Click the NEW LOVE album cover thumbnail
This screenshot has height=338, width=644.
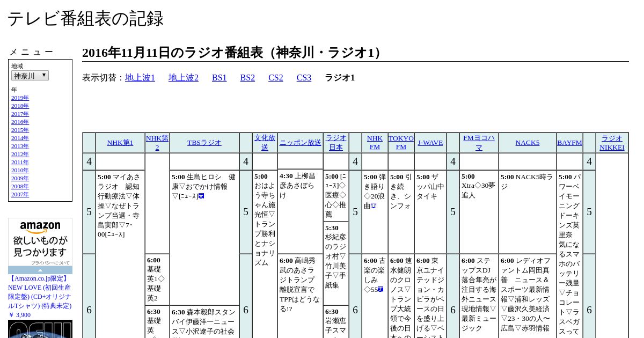click(x=40, y=329)
